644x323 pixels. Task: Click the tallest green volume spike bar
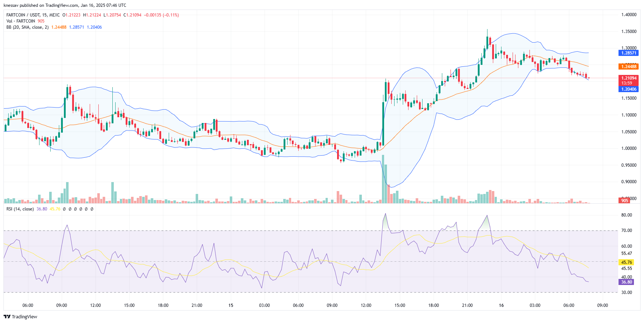tap(383, 179)
